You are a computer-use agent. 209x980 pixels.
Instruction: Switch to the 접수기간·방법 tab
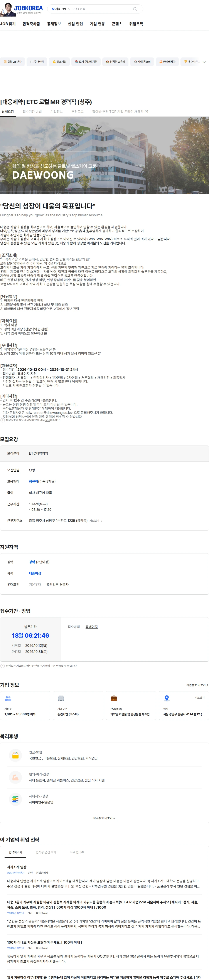coord(32,112)
